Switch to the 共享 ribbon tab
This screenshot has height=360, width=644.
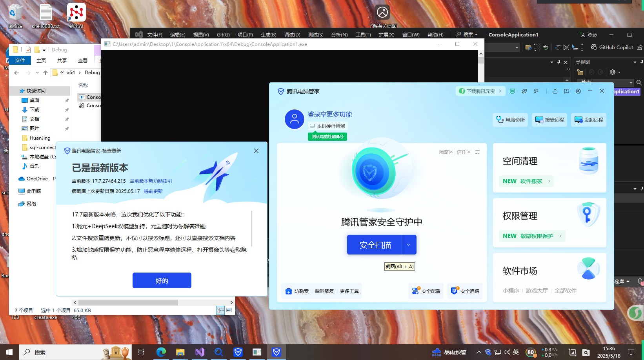pyautogui.click(x=62, y=60)
